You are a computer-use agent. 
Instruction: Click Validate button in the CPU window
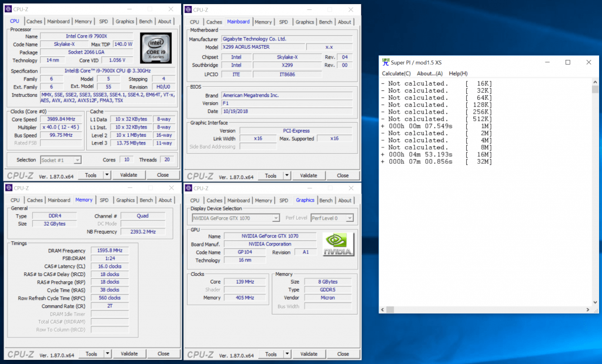coord(129,175)
